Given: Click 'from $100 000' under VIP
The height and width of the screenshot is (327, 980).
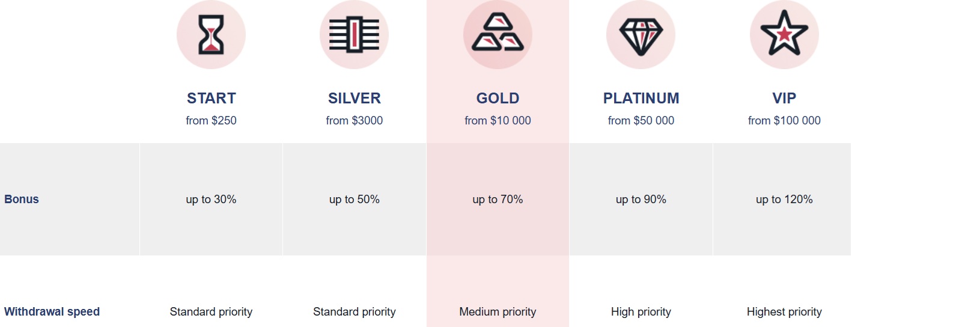Looking at the screenshot, I should point(784,120).
